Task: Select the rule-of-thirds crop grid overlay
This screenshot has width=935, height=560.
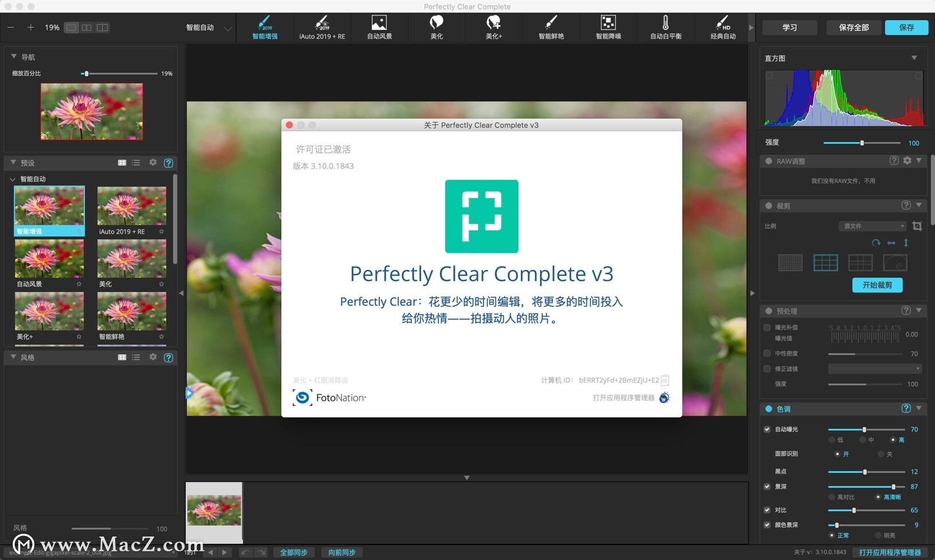Action: coord(826,263)
